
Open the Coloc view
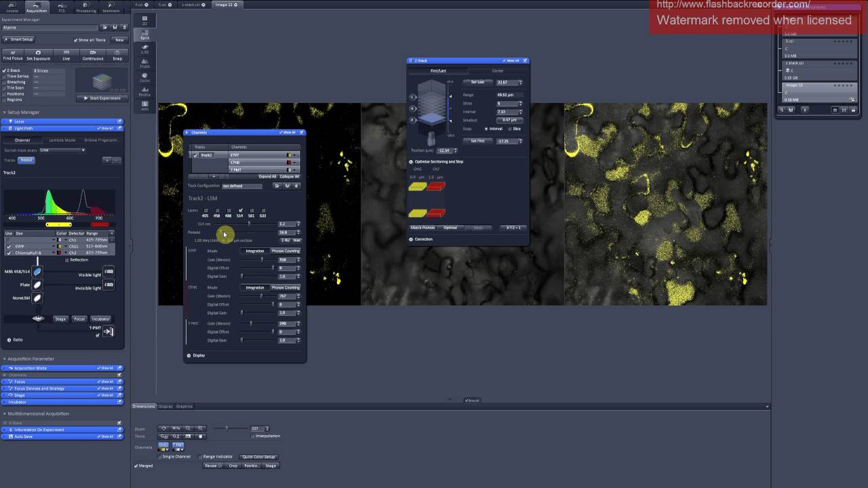tap(144, 77)
